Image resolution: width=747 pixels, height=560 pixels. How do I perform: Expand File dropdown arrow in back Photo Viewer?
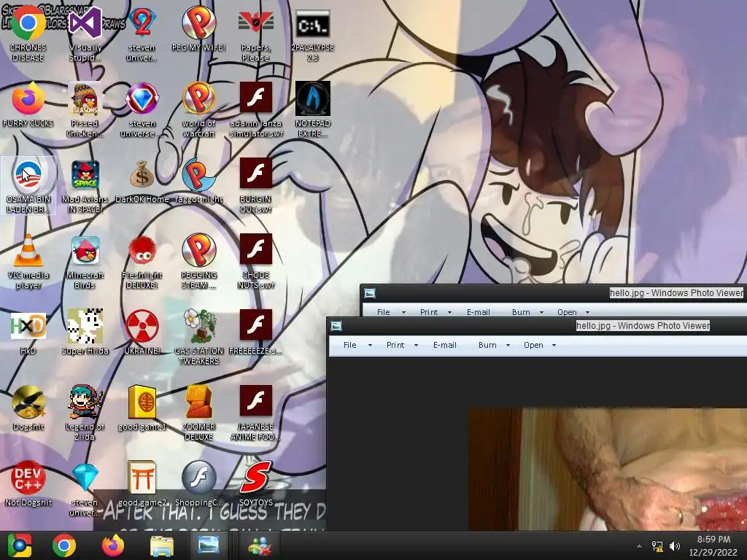403,312
